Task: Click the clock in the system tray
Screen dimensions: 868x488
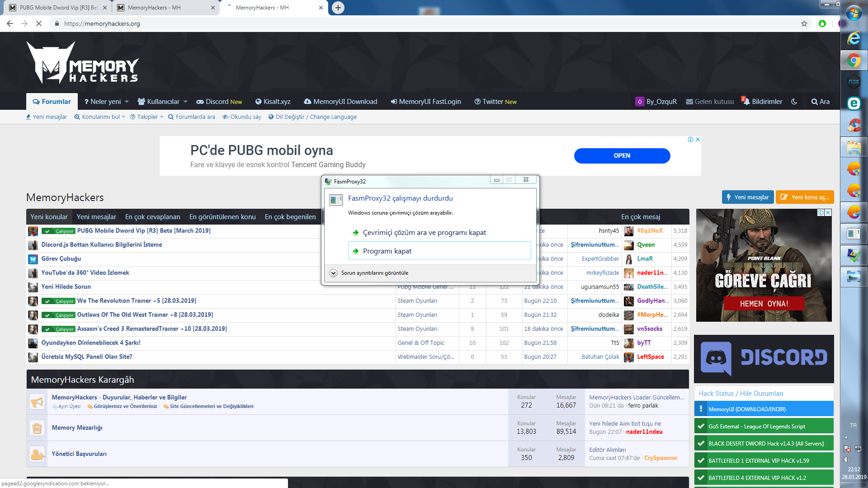Action: (854, 473)
